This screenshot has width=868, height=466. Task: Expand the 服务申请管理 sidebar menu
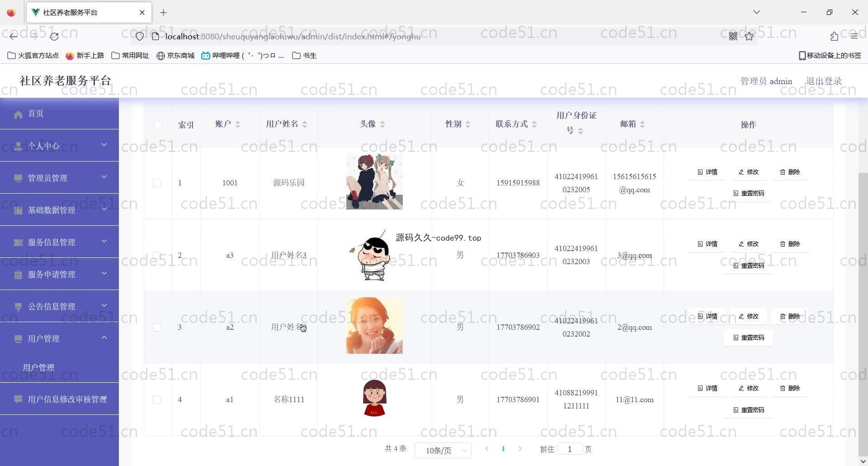coord(59,274)
